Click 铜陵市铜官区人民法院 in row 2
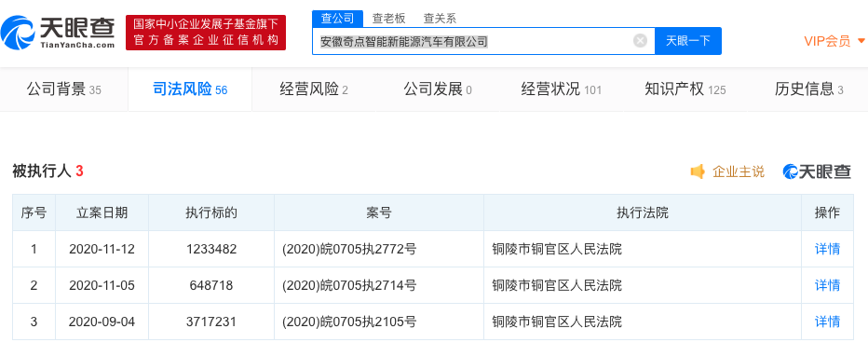 point(557,285)
